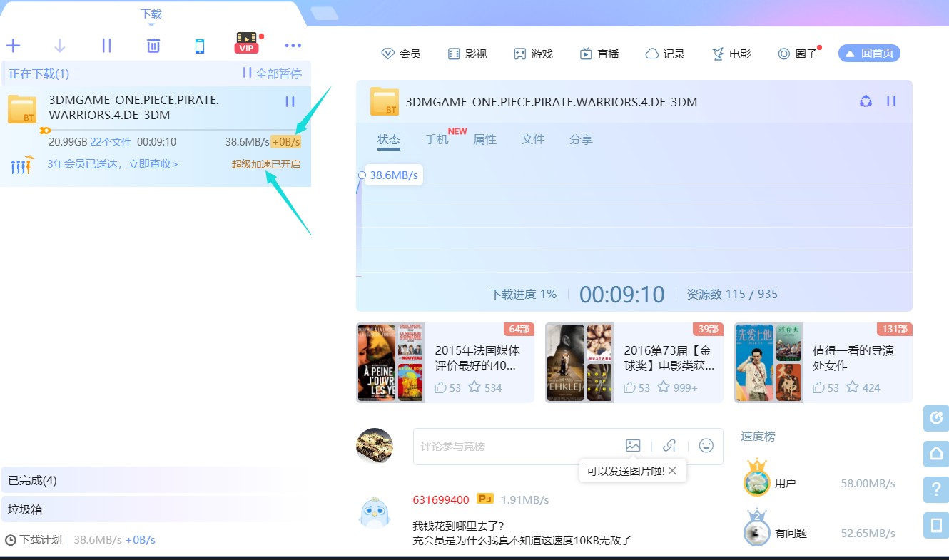This screenshot has height=560, width=949.
Task: Click the more options ellipsis icon
Action: point(293,45)
